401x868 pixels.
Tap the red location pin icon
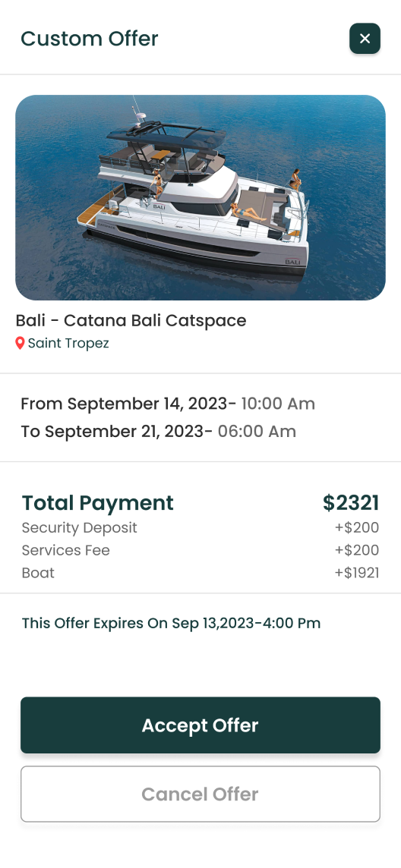(20, 344)
